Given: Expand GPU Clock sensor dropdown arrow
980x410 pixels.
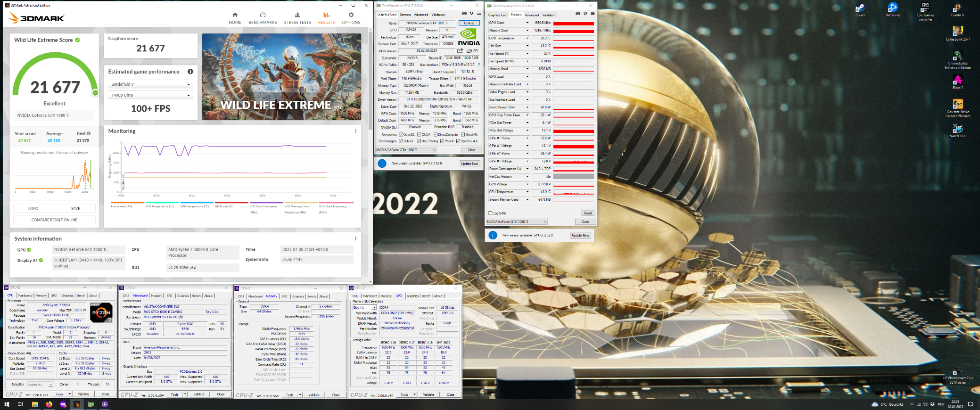Looking at the screenshot, I should coord(527,23).
